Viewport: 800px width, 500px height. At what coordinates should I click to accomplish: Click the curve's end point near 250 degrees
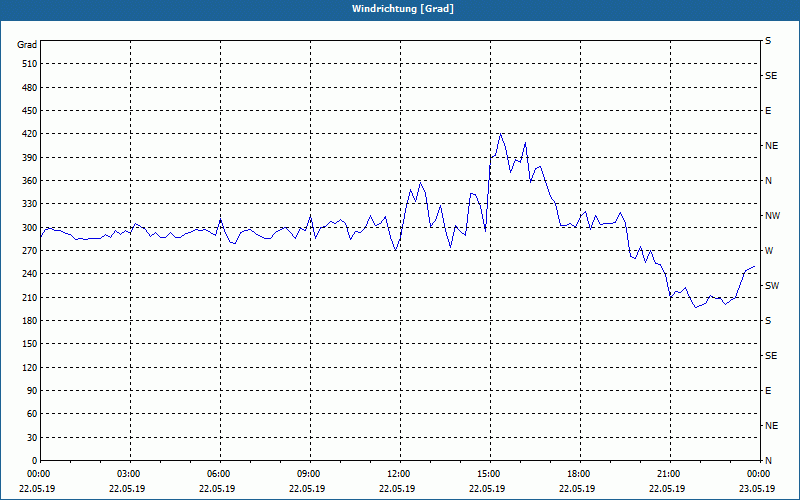click(754, 266)
